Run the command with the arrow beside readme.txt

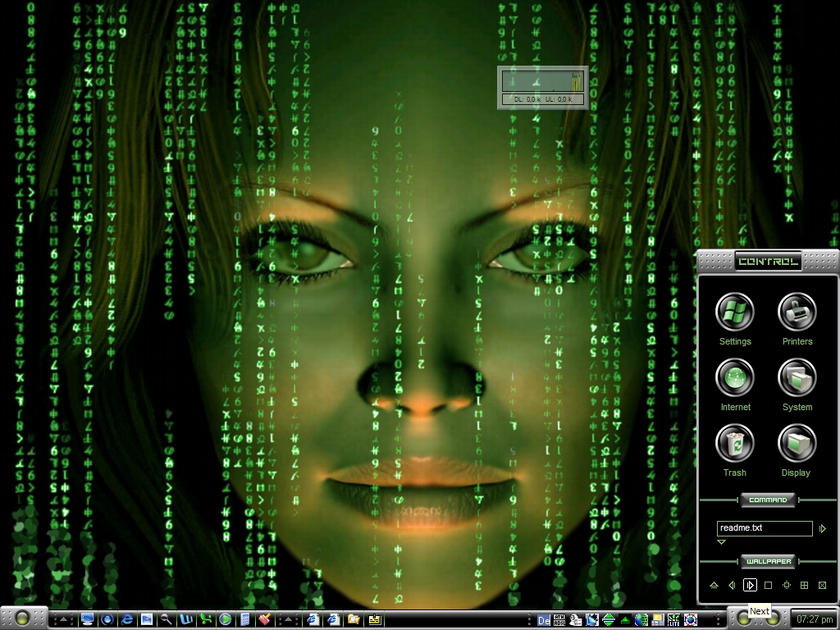[x=822, y=528]
